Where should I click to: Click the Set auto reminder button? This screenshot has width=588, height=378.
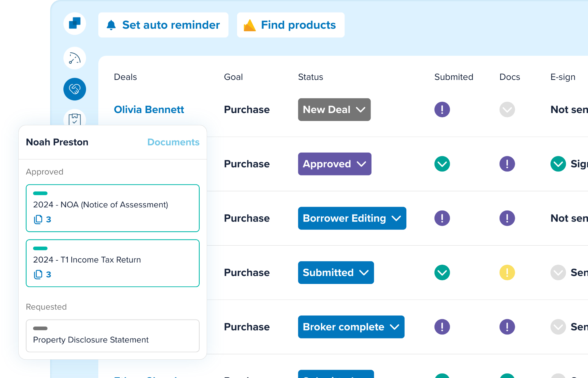[x=163, y=25]
